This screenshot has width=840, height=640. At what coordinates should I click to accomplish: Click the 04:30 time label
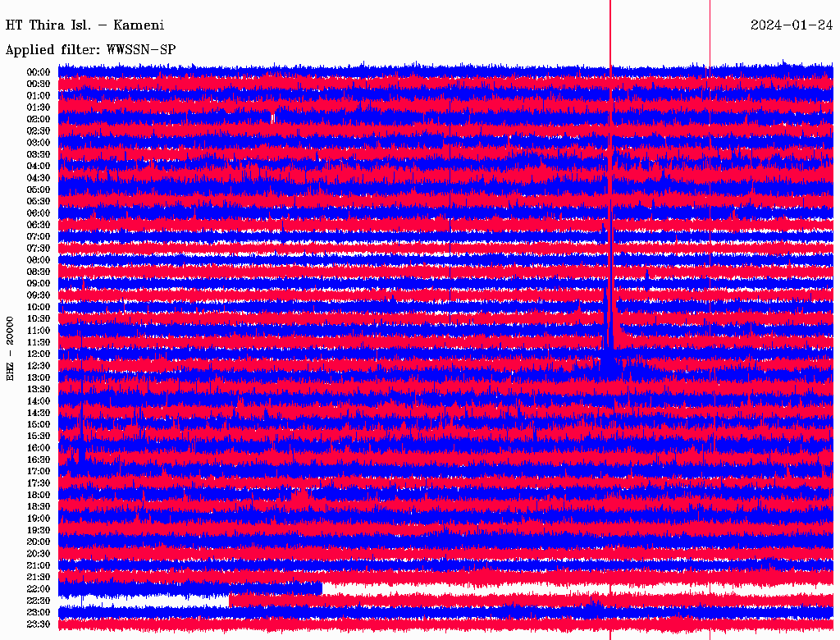click(x=39, y=178)
